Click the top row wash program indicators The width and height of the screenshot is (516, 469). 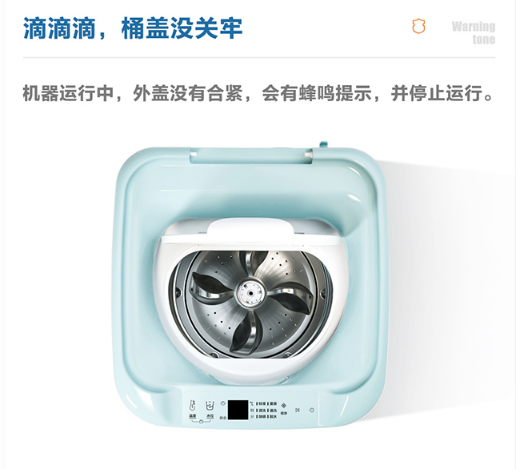pos(266,404)
